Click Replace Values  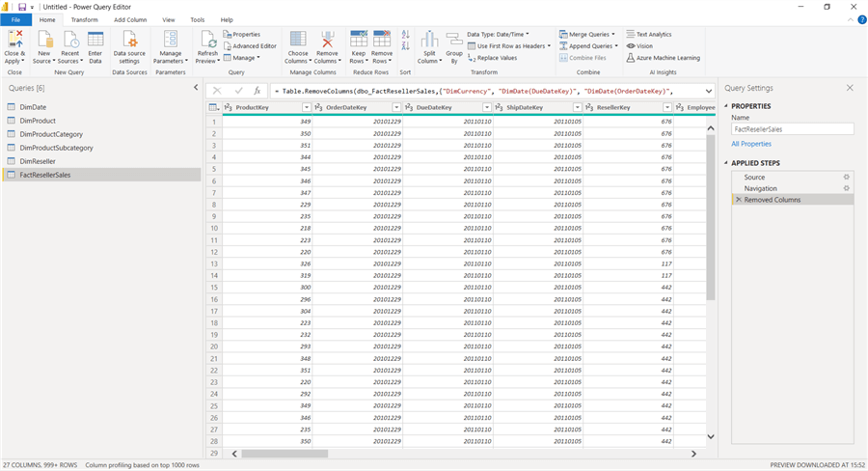coord(493,58)
